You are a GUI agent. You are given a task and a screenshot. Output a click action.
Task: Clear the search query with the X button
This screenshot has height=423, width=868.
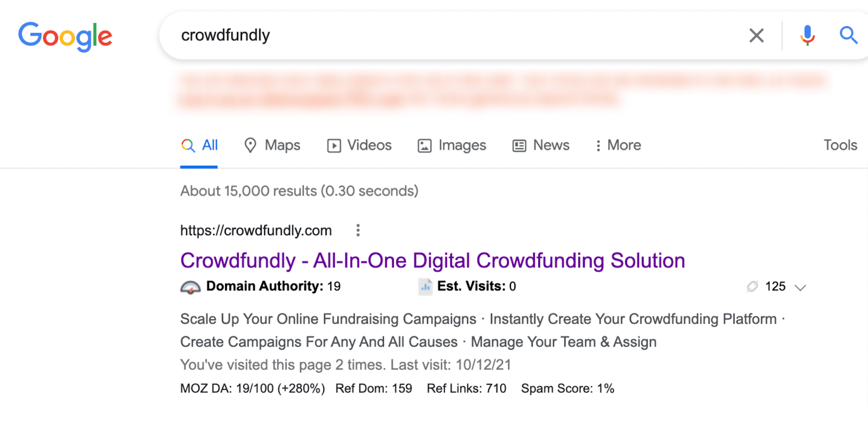(x=756, y=35)
